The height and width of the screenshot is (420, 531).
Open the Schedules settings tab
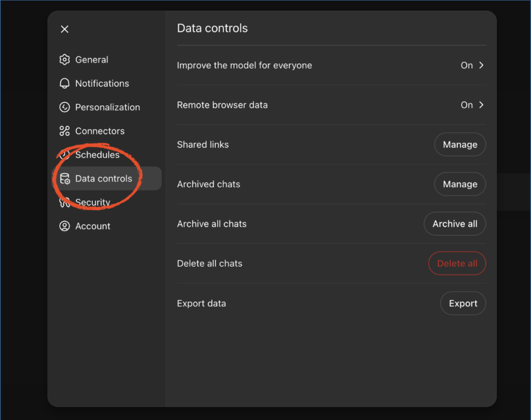[97, 155]
